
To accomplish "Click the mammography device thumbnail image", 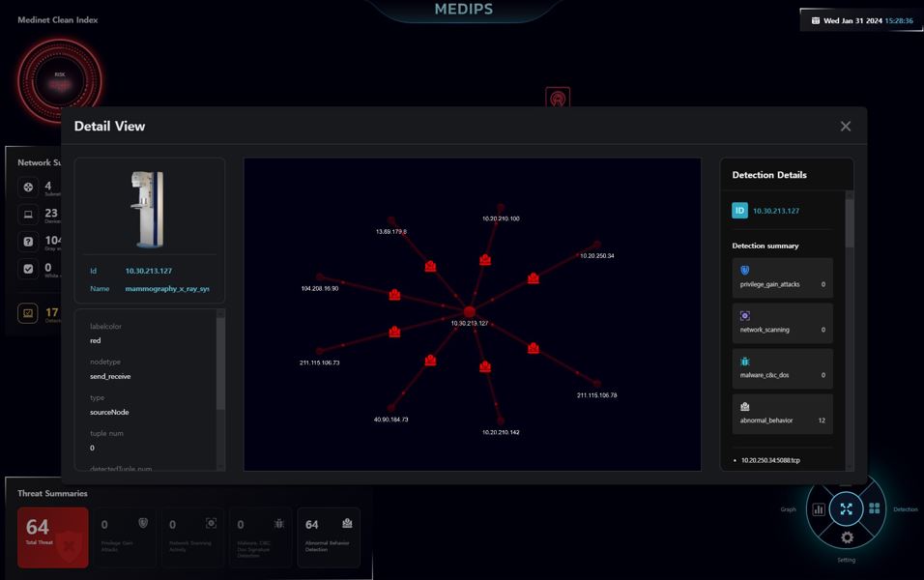I will click(149, 210).
